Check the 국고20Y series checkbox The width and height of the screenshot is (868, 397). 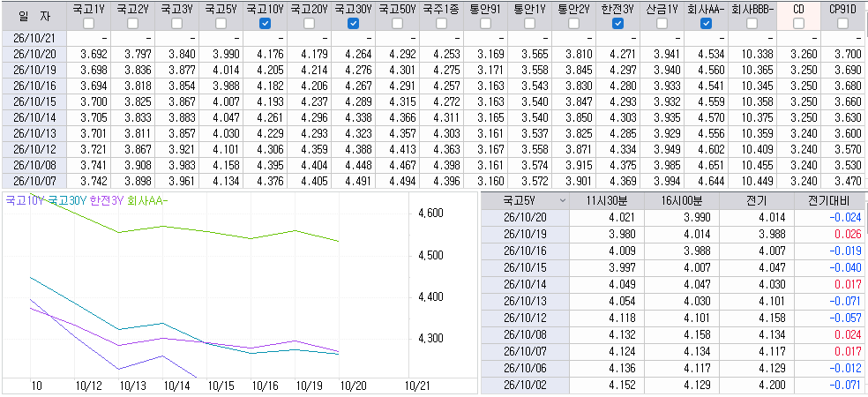point(309,23)
